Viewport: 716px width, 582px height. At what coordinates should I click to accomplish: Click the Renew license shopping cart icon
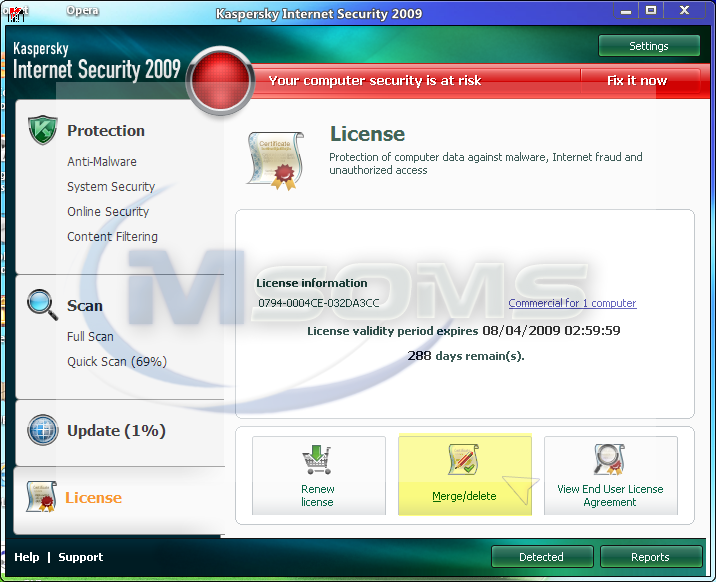click(317, 460)
